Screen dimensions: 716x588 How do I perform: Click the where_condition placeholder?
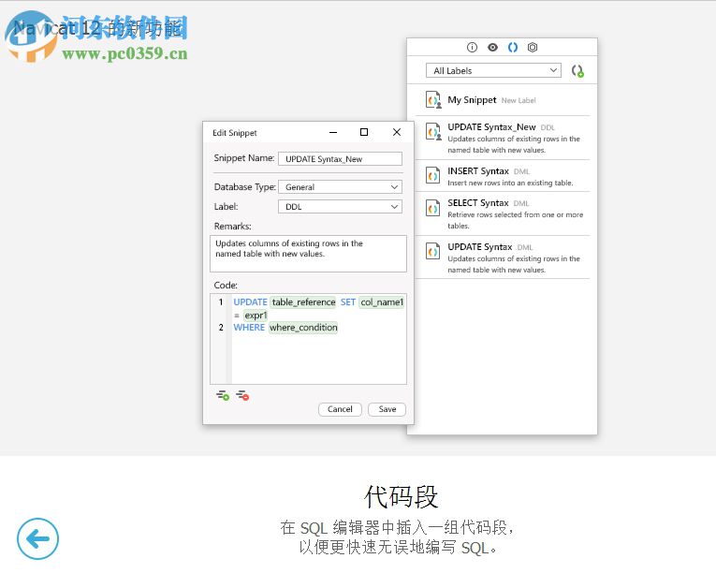click(x=303, y=328)
